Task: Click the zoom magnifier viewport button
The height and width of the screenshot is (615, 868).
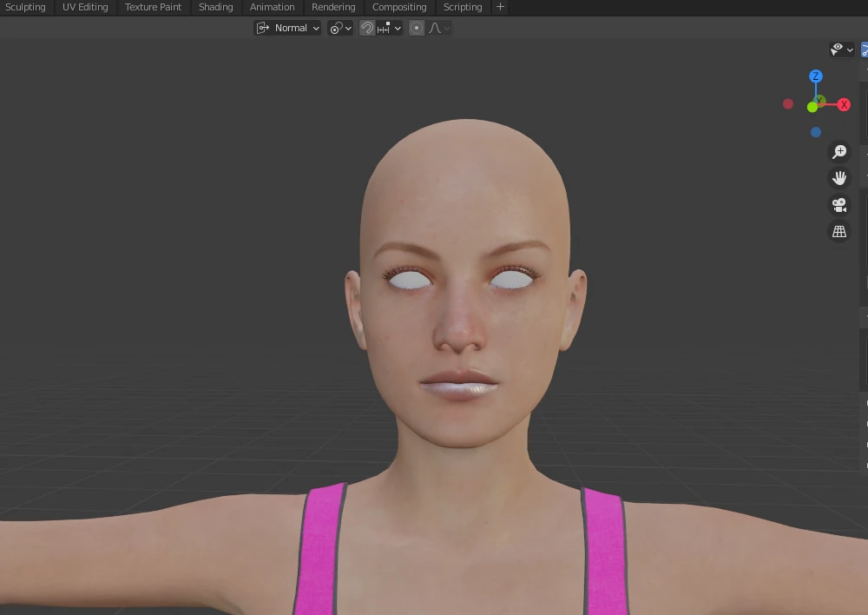Action: [x=839, y=151]
